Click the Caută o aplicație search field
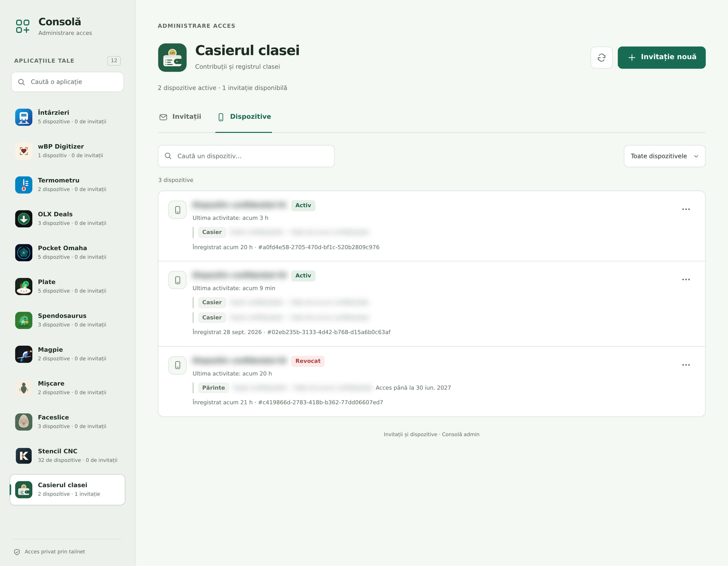Screen dimensions: 728x566 pos(67,82)
